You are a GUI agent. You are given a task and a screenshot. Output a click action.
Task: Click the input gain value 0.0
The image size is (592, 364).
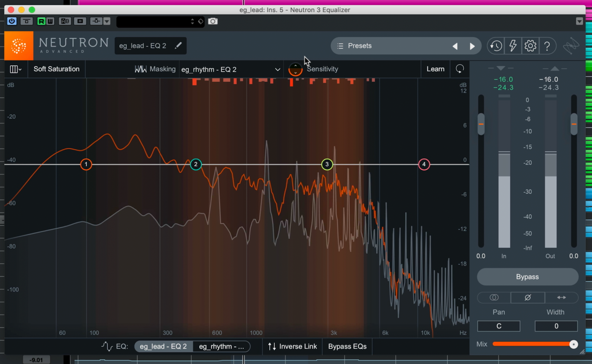[x=481, y=256]
